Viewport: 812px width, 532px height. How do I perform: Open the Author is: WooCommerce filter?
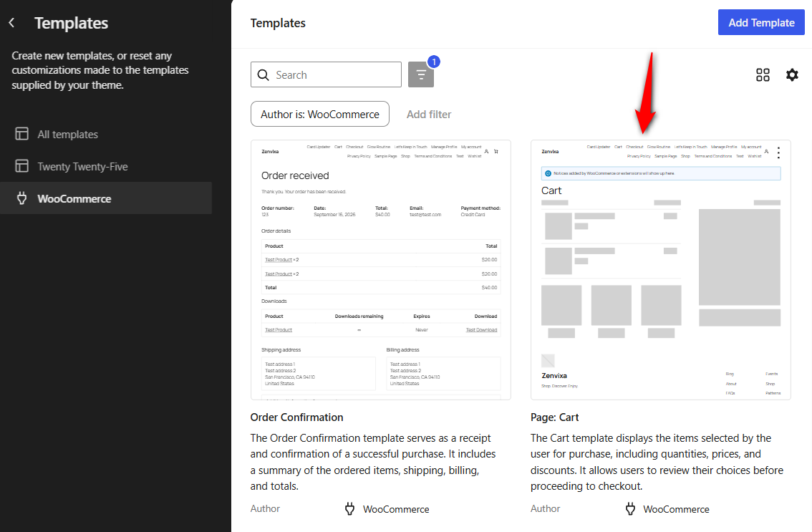coord(320,114)
